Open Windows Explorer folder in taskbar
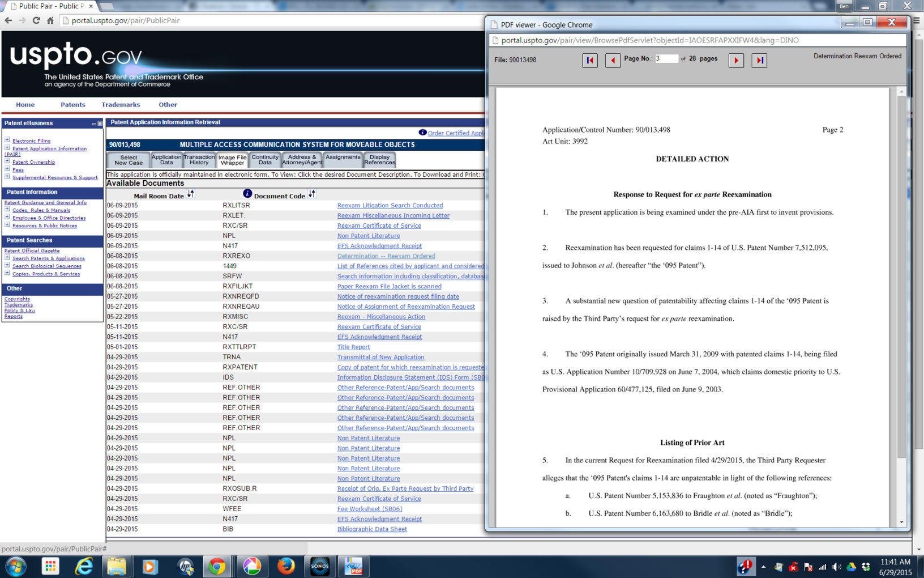Screen dimensions: 924x578 click(x=117, y=566)
